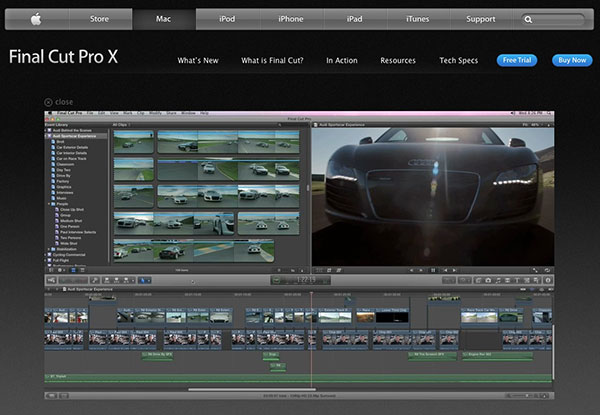Open the Music and Sound browser icon
The width and height of the screenshot is (600, 415).
pyautogui.click(x=498, y=280)
